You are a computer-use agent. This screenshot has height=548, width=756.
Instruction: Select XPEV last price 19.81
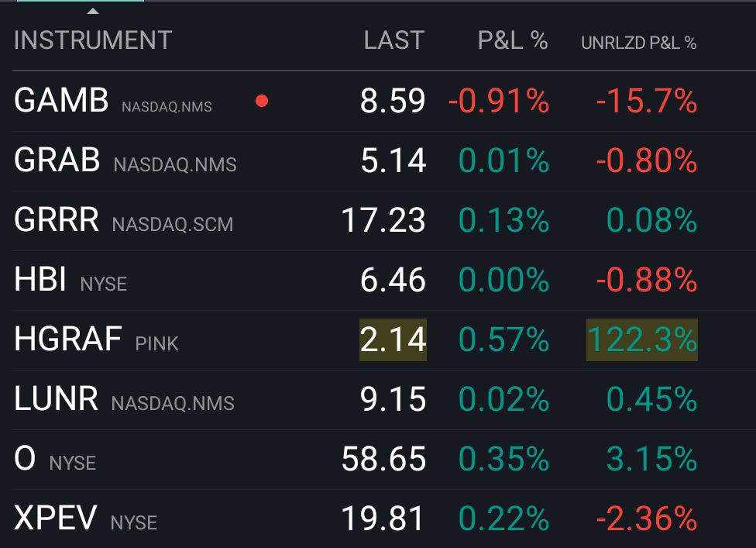383,519
